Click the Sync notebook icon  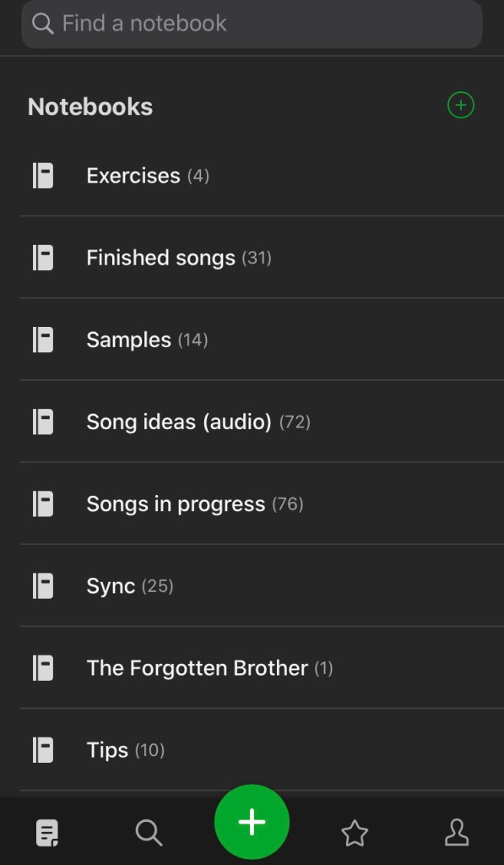click(x=43, y=586)
